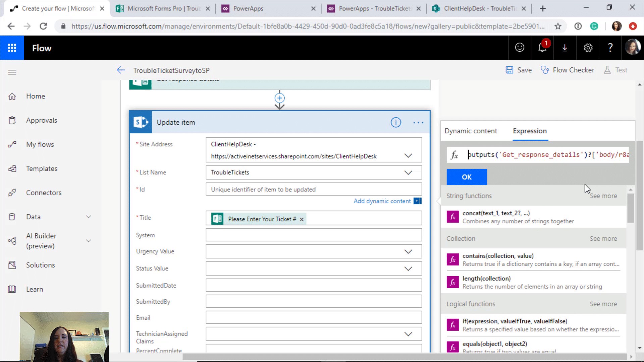Viewport: 644px width, 362px height.
Task: Click the SubmittedDate input field
Action: 314,285
